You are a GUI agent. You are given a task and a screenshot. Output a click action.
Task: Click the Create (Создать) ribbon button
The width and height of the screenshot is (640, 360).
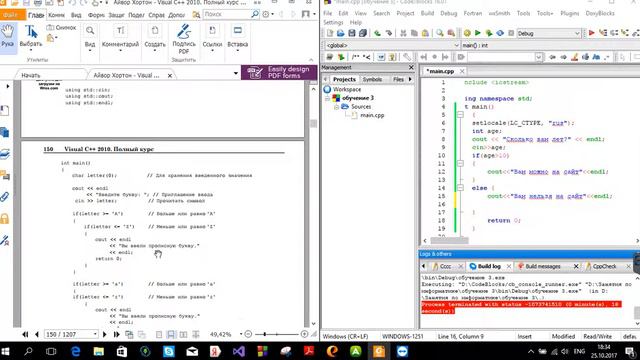coord(155,37)
